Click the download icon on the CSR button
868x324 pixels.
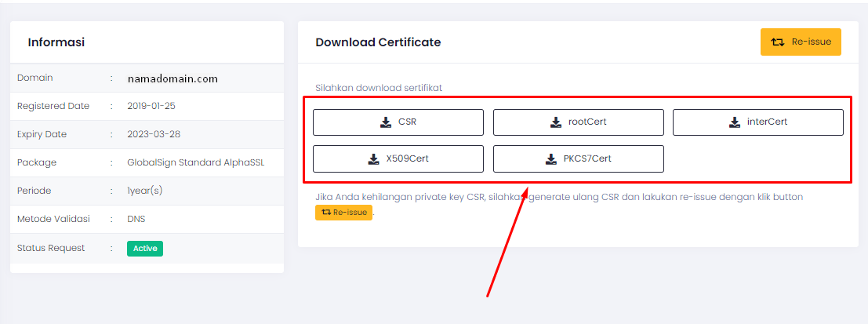385,122
